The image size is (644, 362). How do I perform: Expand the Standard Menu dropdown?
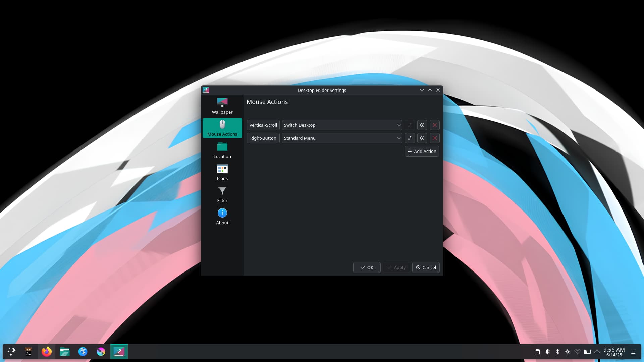[342, 138]
